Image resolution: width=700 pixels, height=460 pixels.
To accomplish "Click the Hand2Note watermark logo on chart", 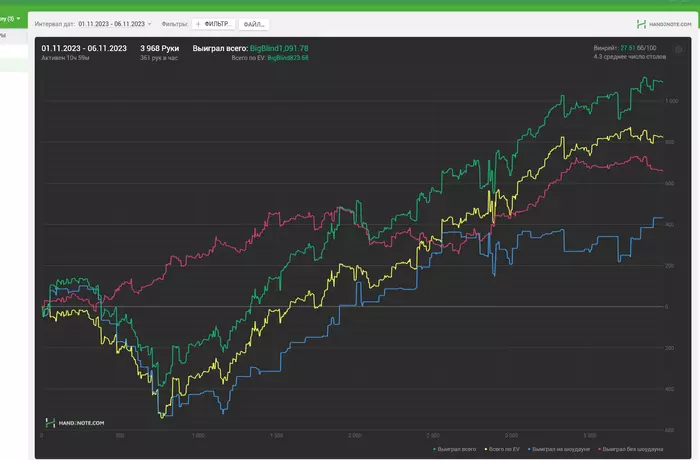I will (x=75, y=422).
